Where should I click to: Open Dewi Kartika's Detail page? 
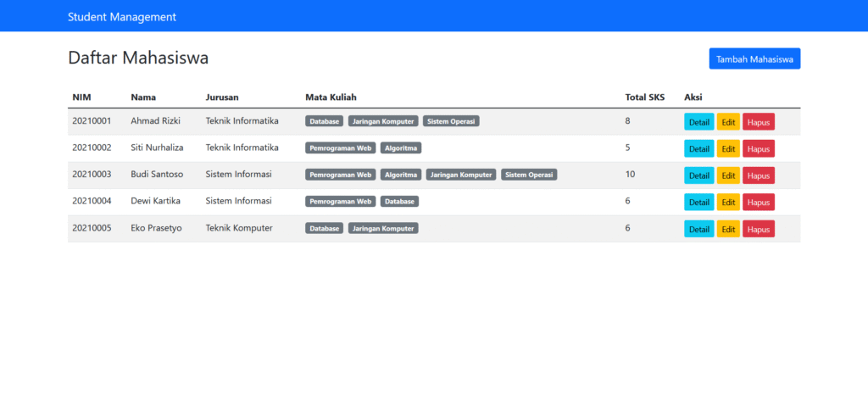click(699, 203)
